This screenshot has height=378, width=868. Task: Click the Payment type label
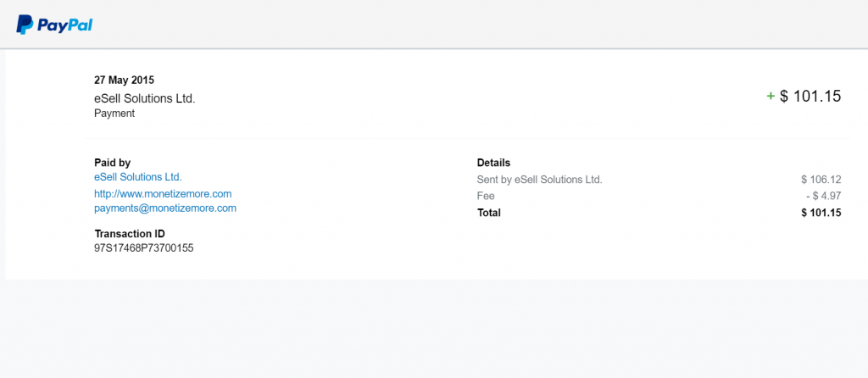(114, 114)
